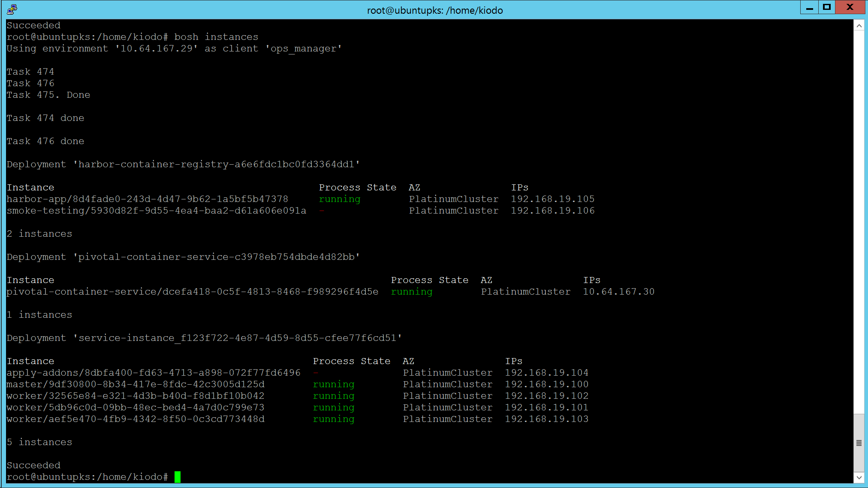Screen dimensions: 868x488
Task: Click the 'bosh instances' command text
Action: [216, 37]
